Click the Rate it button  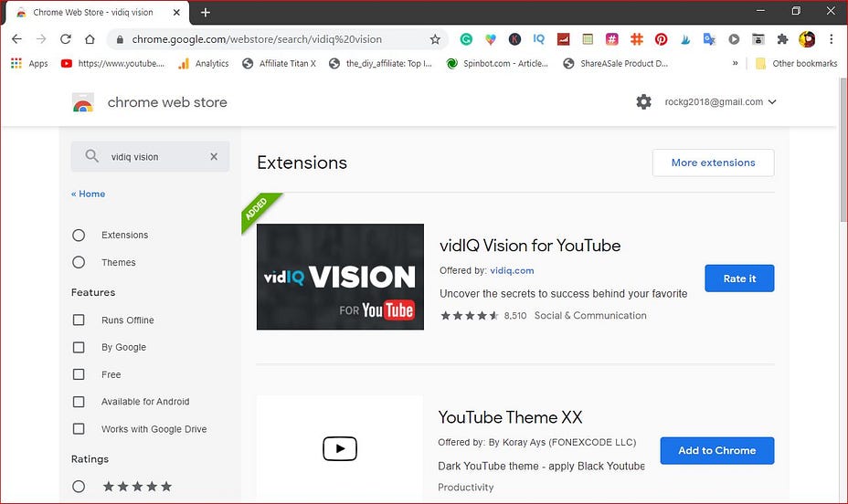pos(739,278)
